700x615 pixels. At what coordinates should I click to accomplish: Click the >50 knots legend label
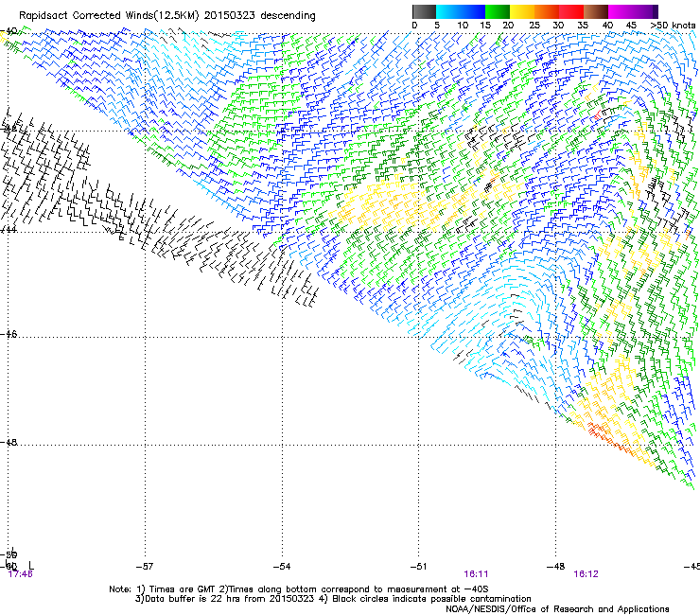pos(673,25)
